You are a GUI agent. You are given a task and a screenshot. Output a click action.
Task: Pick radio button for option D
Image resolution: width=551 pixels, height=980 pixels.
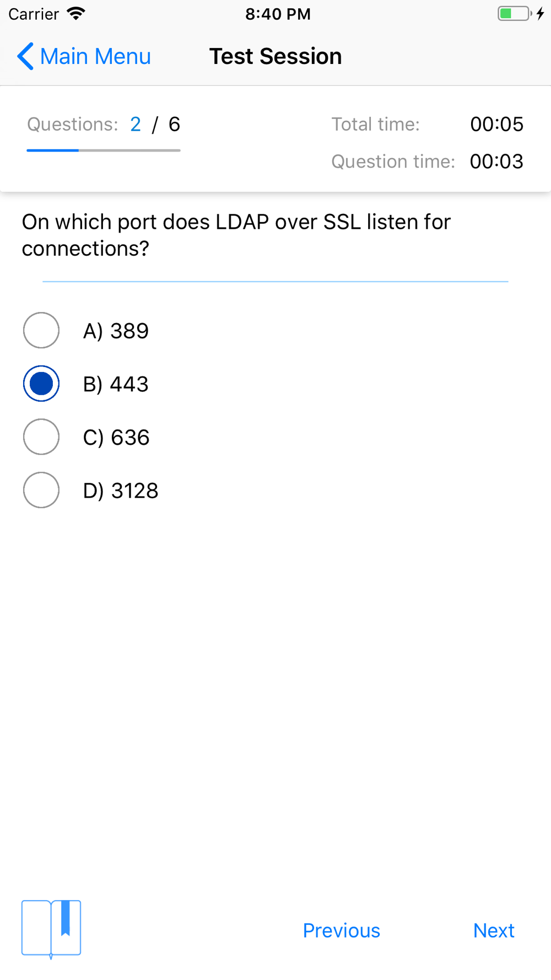point(41,490)
